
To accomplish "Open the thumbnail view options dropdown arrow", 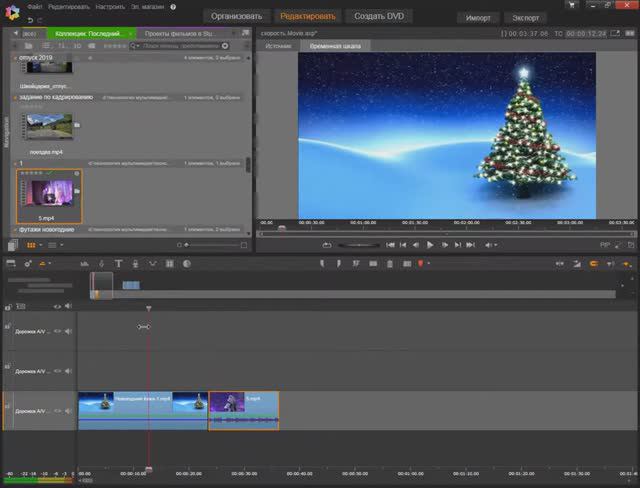I will 40,245.
